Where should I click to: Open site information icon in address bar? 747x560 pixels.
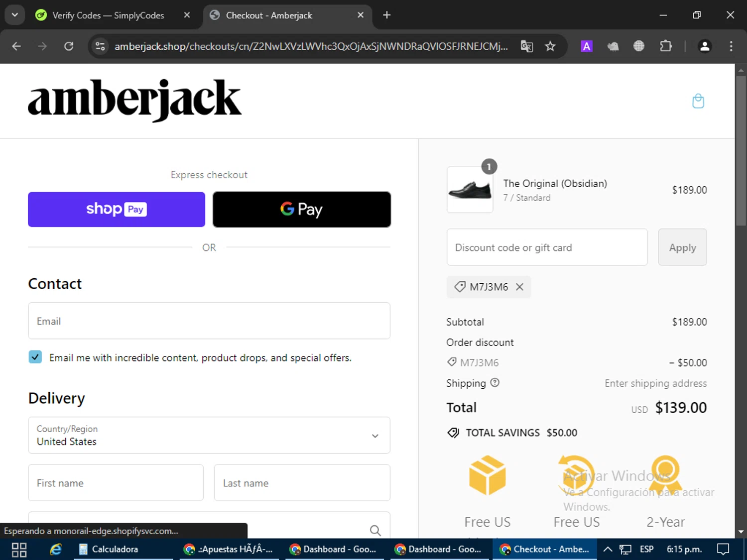tap(100, 46)
